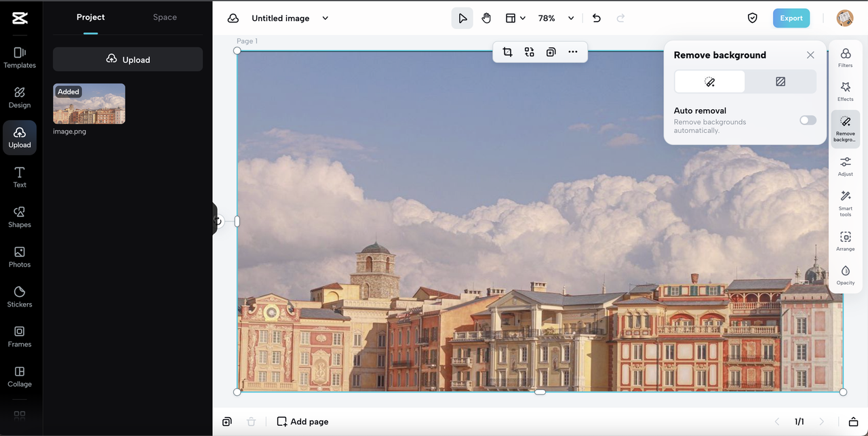The height and width of the screenshot is (436, 868).
Task: Toggle the Auto removal switch
Action: coord(808,120)
